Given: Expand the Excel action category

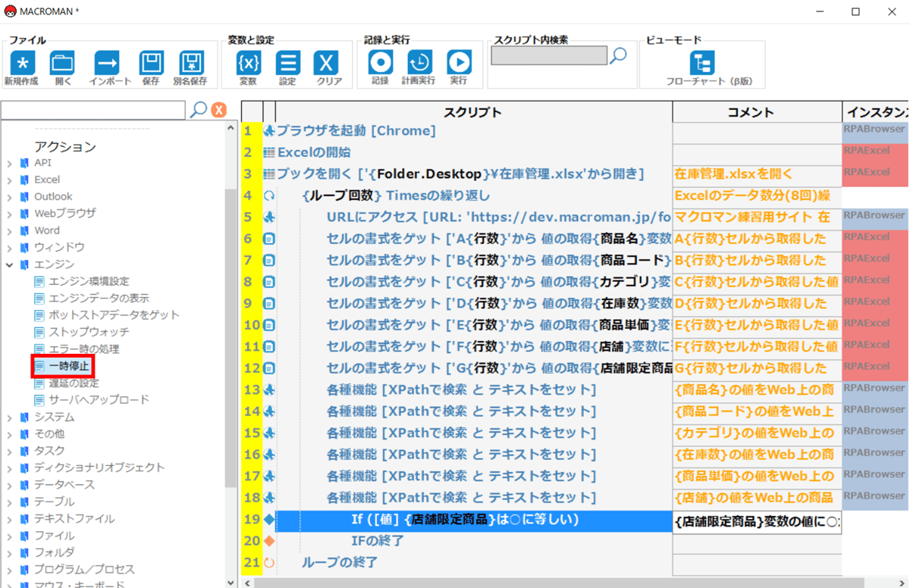Looking at the screenshot, I should tap(10, 180).
